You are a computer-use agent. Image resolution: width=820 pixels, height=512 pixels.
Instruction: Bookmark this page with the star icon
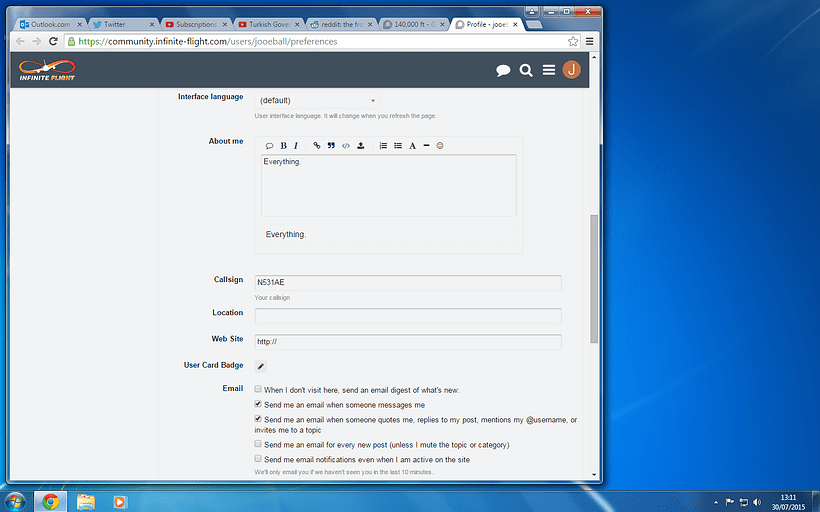[573, 41]
